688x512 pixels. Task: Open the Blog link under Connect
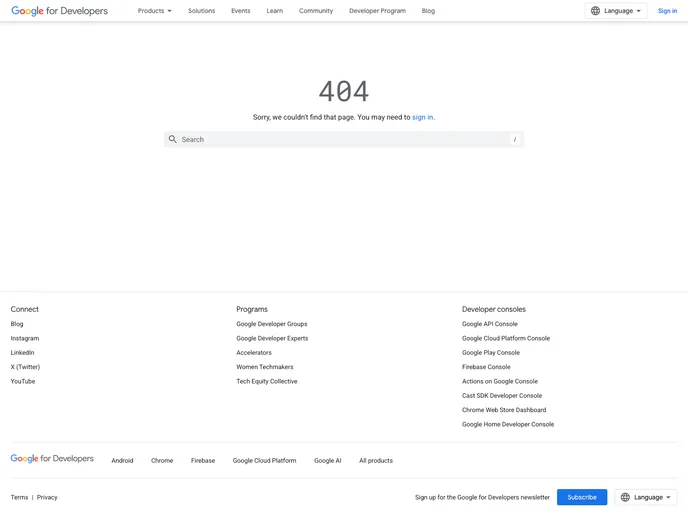point(17,324)
